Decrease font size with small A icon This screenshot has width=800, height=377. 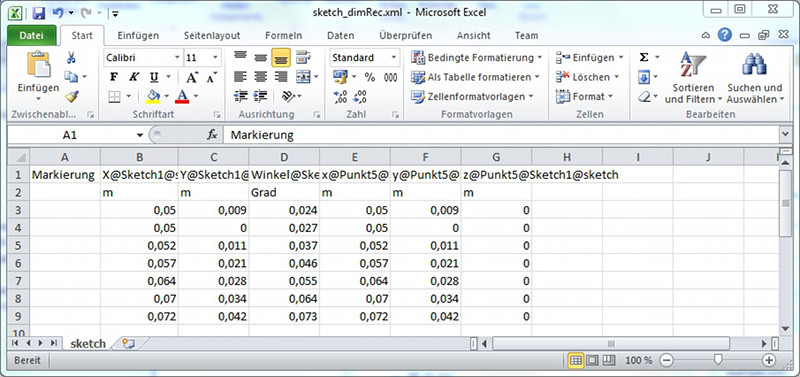pyautogui.click(x=212, y=77)
